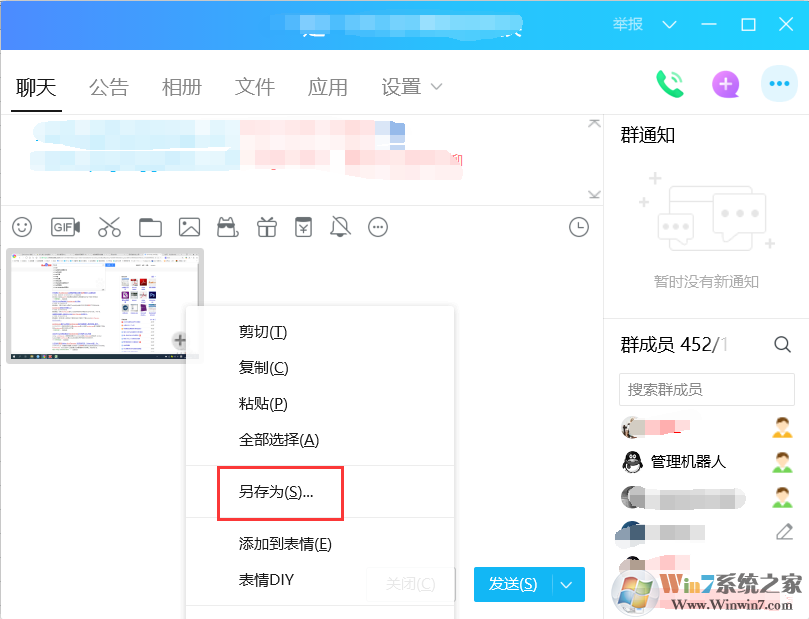Open more toolbar options via ellipsis icon
Viewport: 809px width, 619px height.
(378, 227)
